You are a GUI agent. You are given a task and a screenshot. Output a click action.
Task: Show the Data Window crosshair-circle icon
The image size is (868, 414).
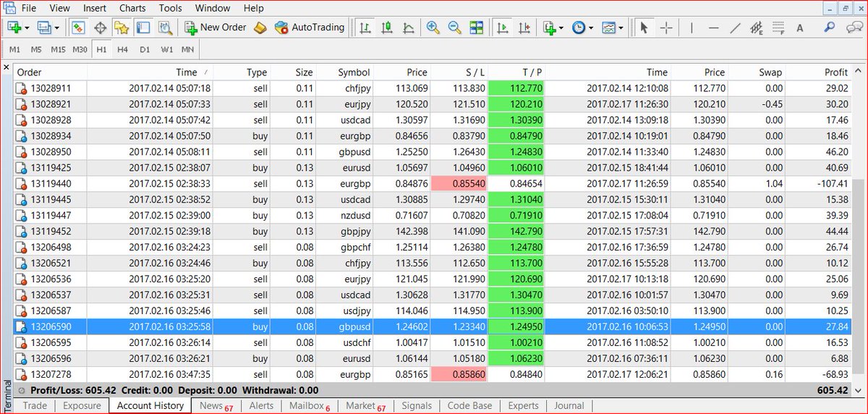coord(101,28)
